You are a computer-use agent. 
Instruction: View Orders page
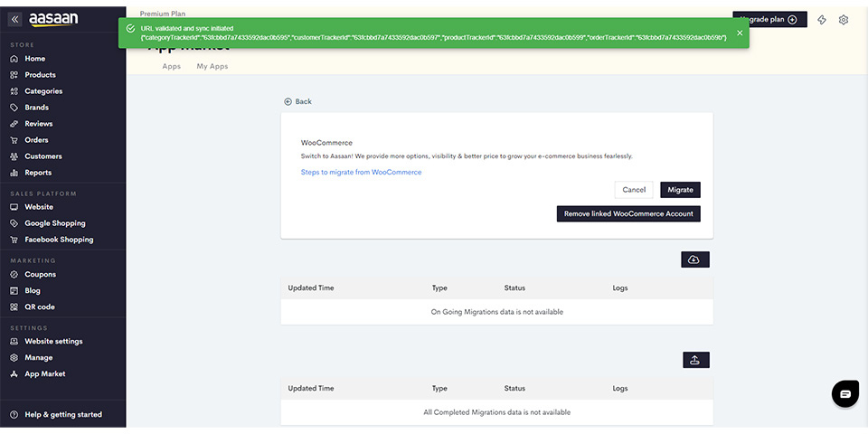click(36, 140)
